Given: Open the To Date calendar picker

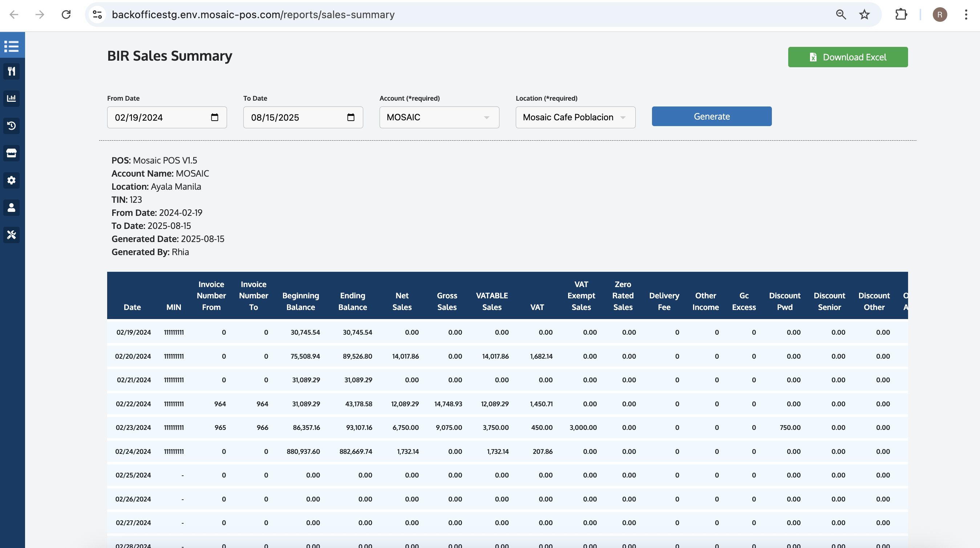Looking at the screenshot, I should [351, 117].
